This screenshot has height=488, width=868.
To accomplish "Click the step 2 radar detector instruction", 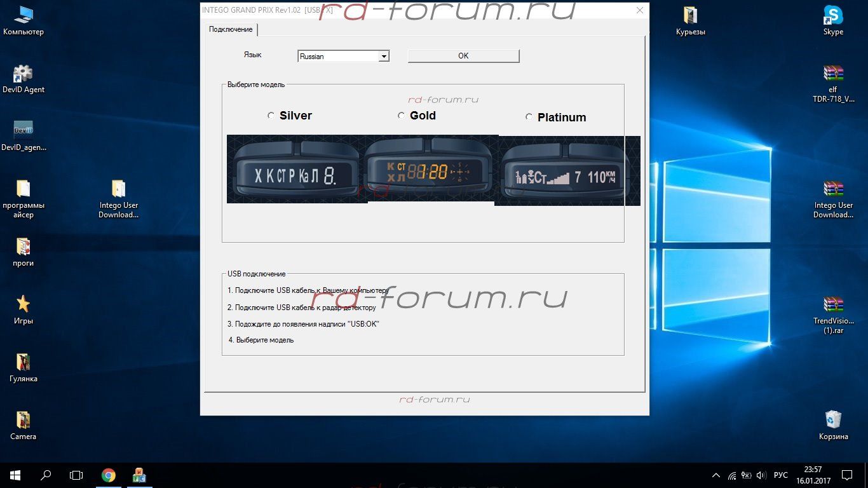I will [x=302, y=308].
